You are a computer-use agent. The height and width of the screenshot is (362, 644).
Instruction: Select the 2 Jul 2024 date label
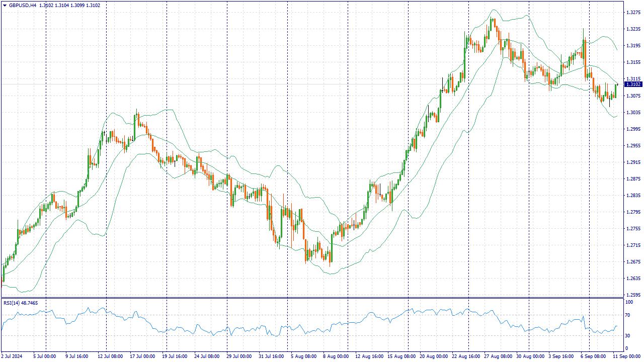(12, 356)
